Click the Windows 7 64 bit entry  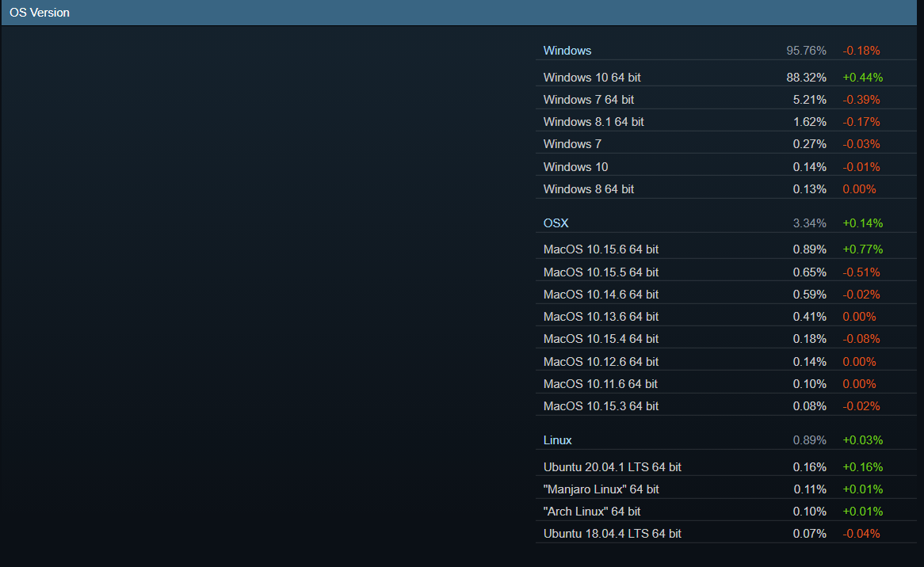[589, 100]
